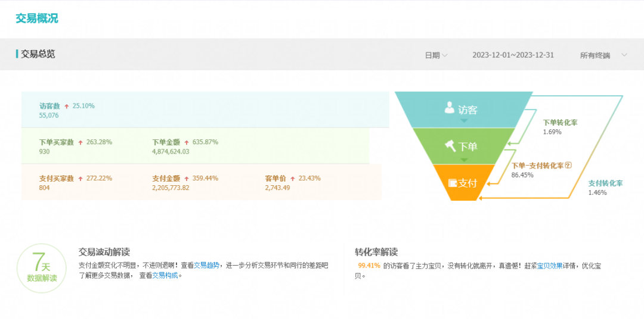The height and width of the screenshot is (321, 644).
Task: Click the help icon next to 下单-支付转化率
Action: (x=568, y=165)
